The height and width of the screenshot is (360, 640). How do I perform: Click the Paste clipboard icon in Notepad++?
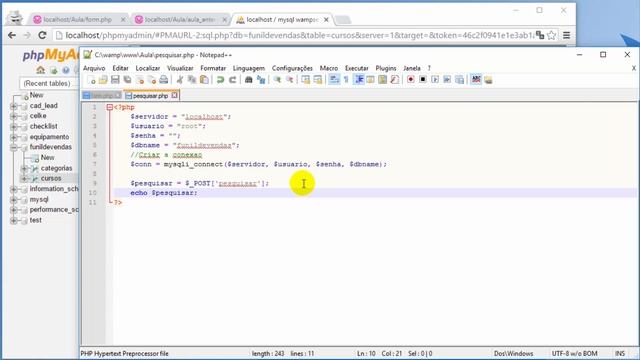[x=204, y=80]
